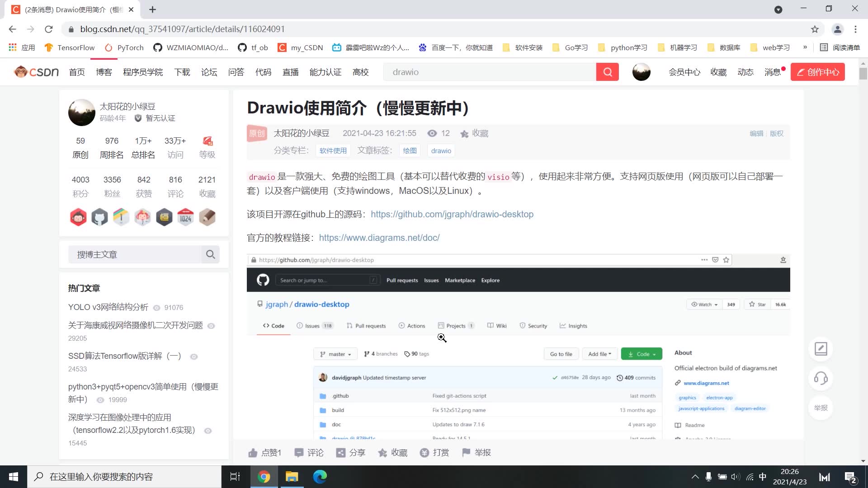Image resolution: width=868 pixels, height=488 pixels.
Task: Open the 程序员学院 nav item
Action: tap(143, 72)
